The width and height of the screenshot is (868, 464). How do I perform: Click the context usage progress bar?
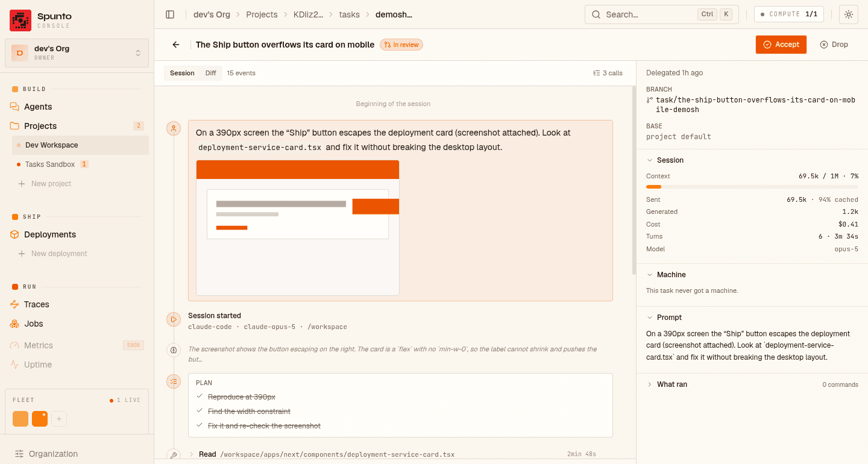(x=752, y=187)
